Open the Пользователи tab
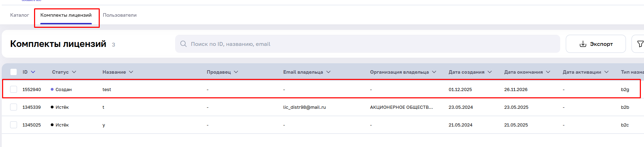Screen dimensions: 644x147 (120, 15)
